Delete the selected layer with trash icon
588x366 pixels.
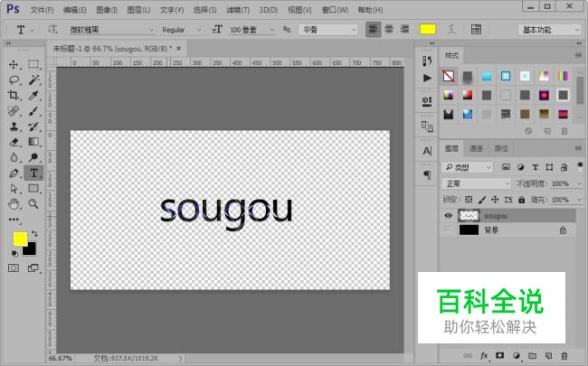(564, 355)
